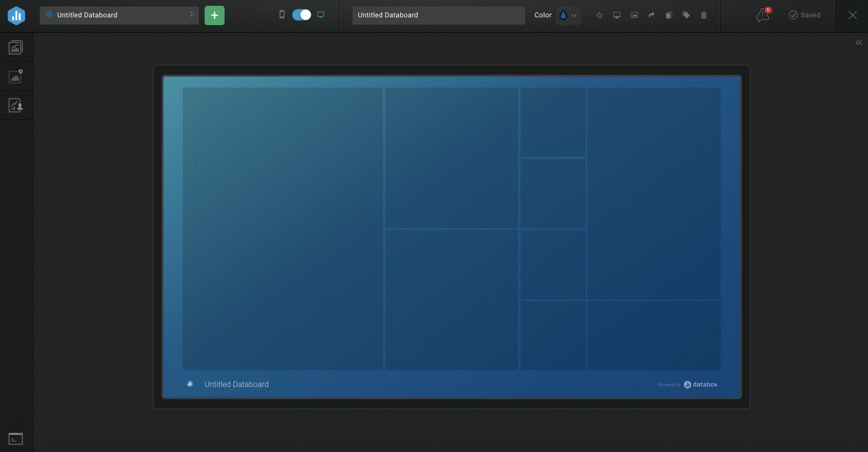This screenshot has height=452, width=868.
Task: Click the trash icon to delete databoard
Action: coord(703,15)
